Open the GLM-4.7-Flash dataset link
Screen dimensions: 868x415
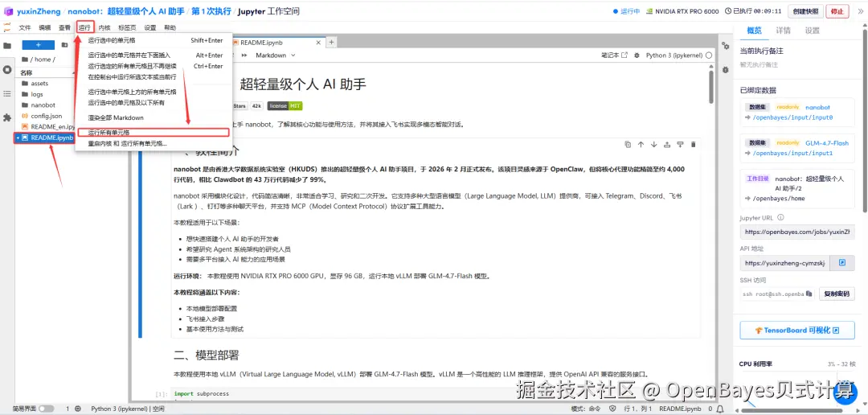pyautogui.click(x=827, y=142)
